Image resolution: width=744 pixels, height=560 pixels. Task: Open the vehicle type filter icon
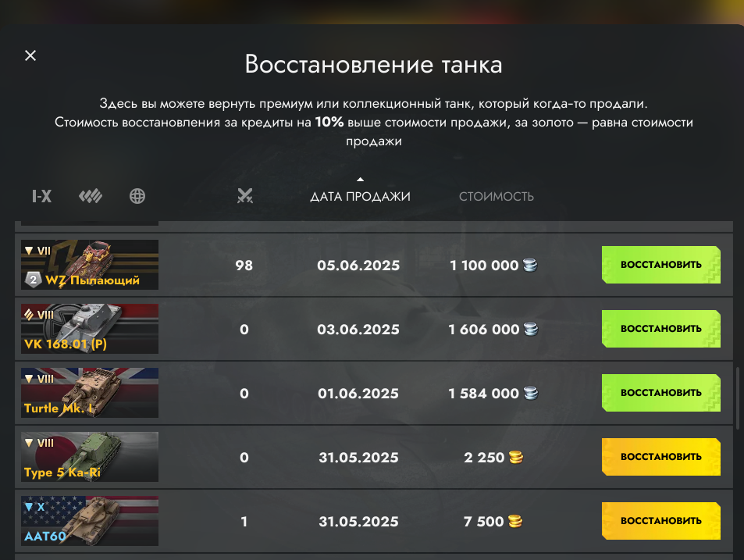[x=90, y=196]
